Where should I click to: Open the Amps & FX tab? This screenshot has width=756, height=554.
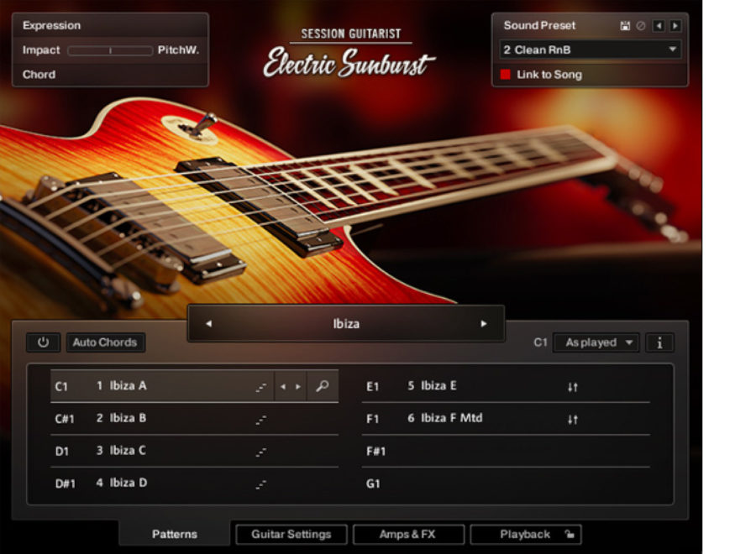(409, 535)
